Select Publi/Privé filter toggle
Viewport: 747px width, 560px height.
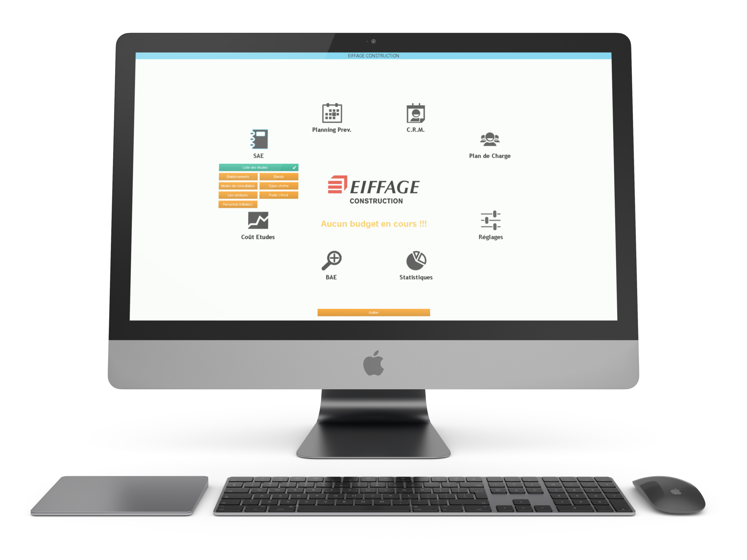pos(279,195)
